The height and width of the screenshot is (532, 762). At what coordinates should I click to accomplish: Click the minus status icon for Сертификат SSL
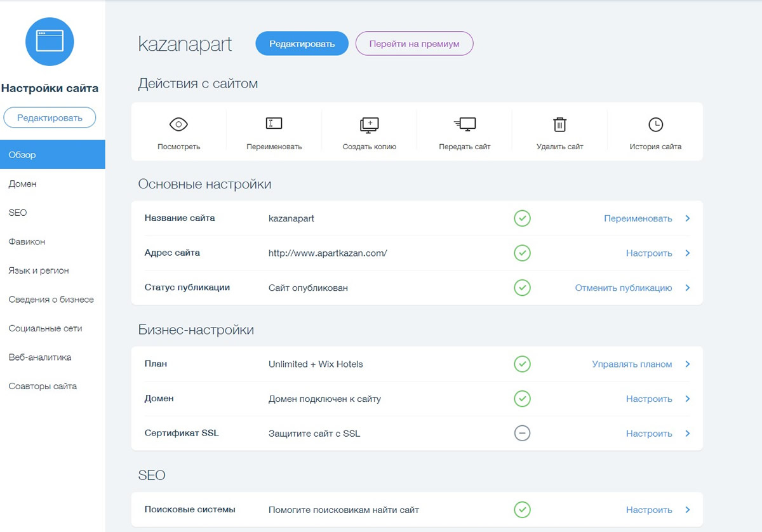[x=522, y=433]
